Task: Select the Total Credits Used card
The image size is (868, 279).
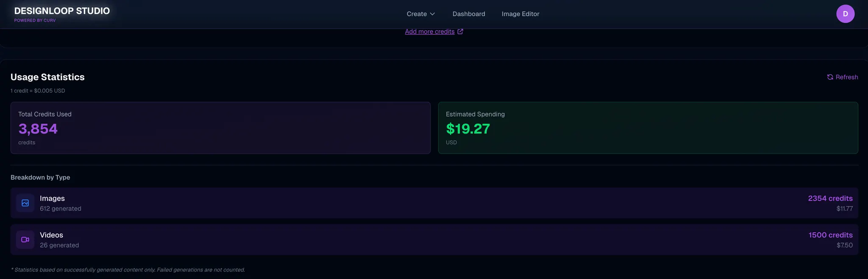Action: [x=220, y=128]
